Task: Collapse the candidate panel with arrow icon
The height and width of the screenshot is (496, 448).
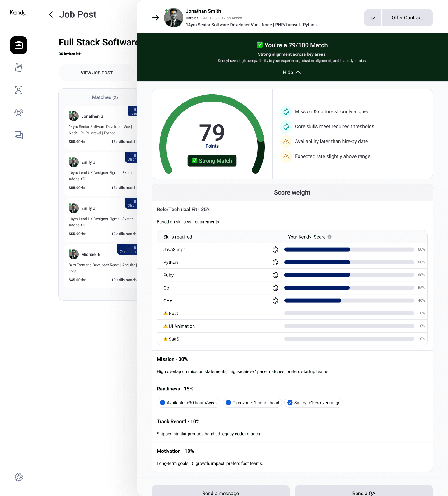Action: point(156,18)
